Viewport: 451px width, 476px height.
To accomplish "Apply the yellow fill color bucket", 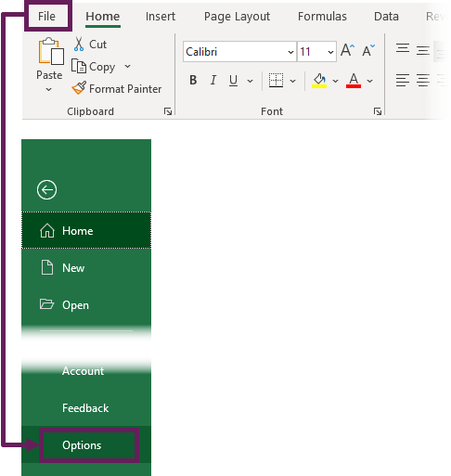I will (x=319, y=81).
